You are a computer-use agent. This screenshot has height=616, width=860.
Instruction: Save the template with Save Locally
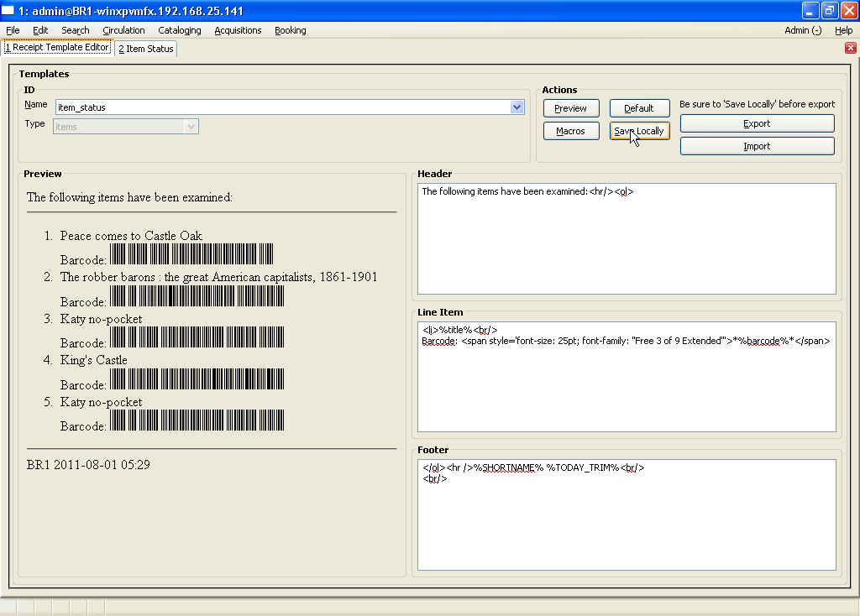(x=639, y=131)
